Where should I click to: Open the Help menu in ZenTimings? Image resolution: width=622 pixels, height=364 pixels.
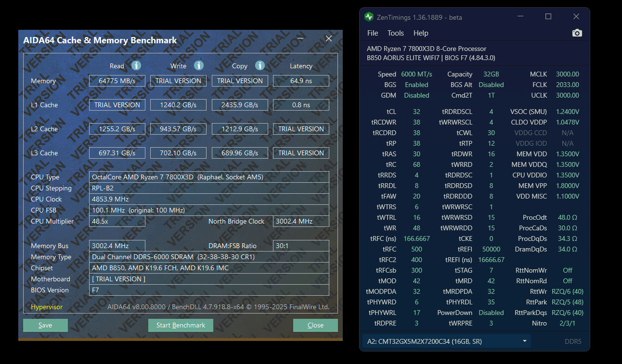pos(421,33)
